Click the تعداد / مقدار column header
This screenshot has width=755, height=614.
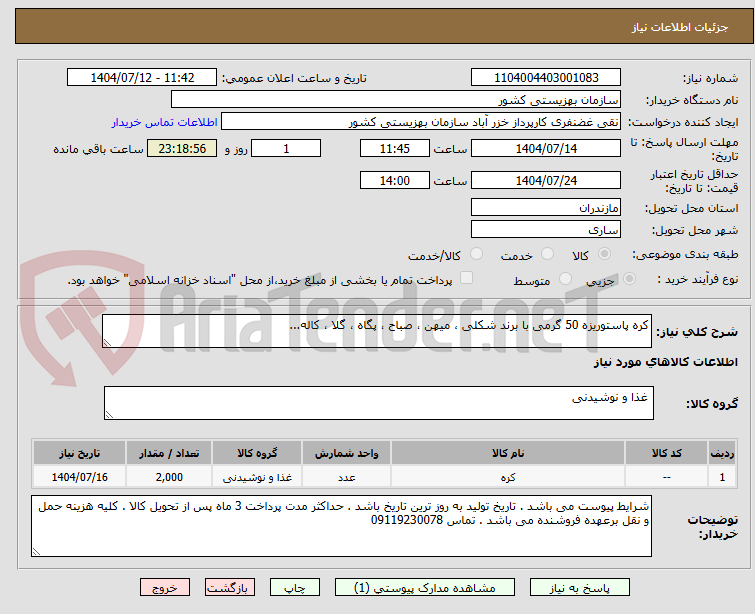click(169, 453)
